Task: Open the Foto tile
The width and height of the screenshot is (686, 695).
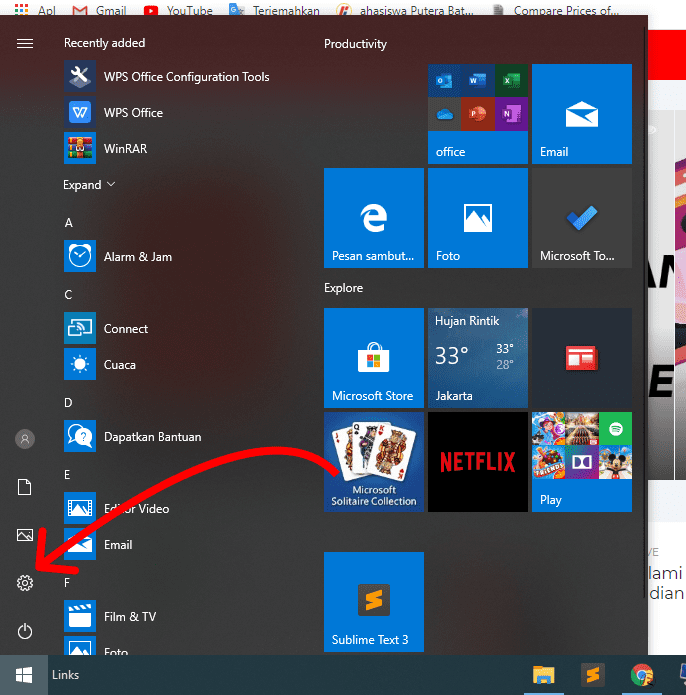Action: tap(478, 218)
